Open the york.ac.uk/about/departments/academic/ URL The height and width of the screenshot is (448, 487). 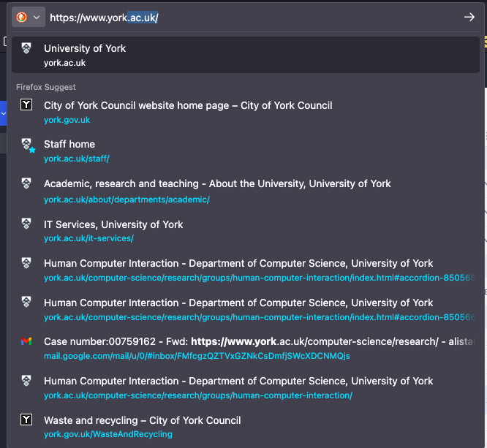(x=127, y=200)
